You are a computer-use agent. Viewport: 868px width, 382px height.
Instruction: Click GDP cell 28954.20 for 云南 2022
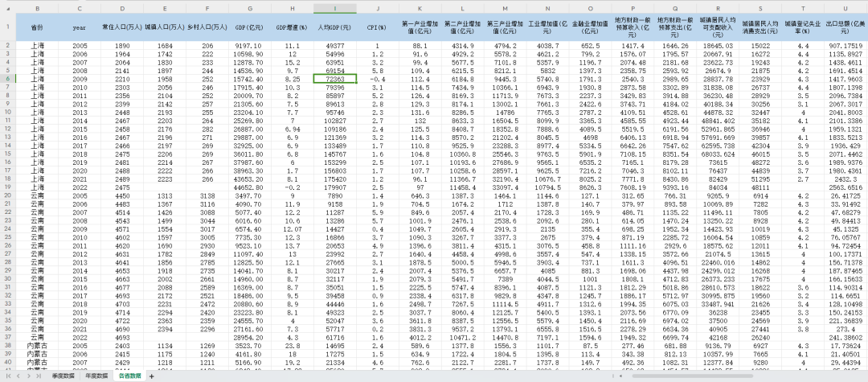point(250,337)
